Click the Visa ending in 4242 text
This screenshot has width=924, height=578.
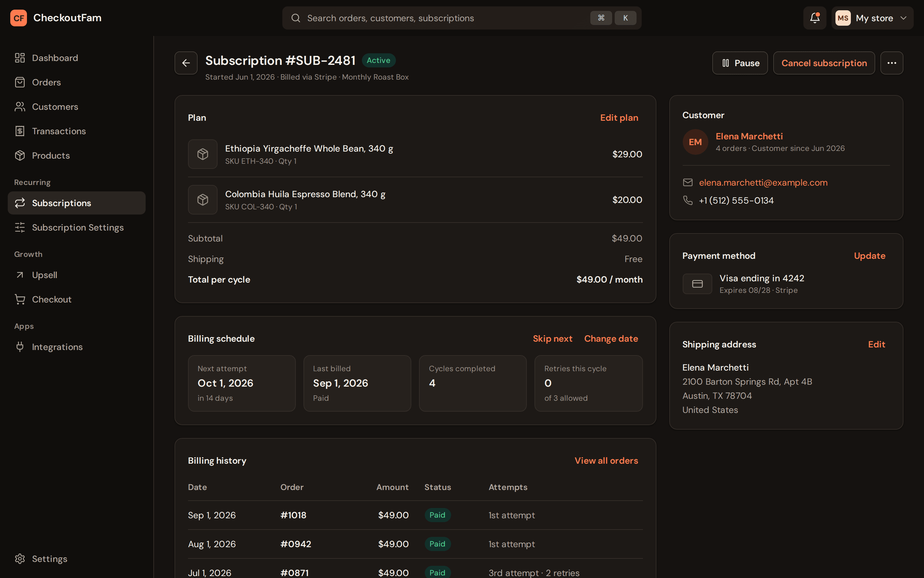(x=762, y=278)
